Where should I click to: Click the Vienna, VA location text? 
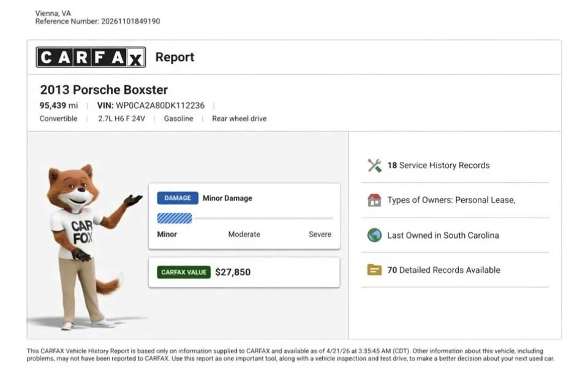pyautogui.click(x=53, y=13)
